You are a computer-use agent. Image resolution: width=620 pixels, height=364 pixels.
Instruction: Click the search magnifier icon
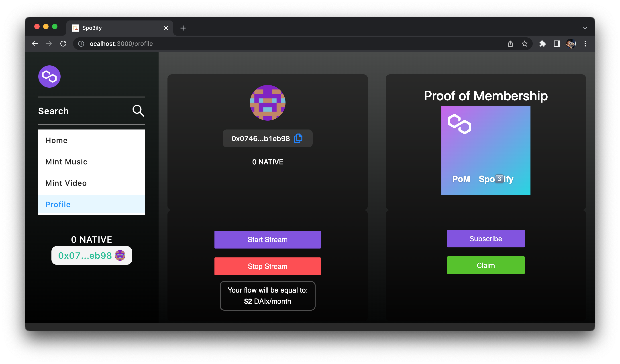pyautogui.click(x=139, y=111)
